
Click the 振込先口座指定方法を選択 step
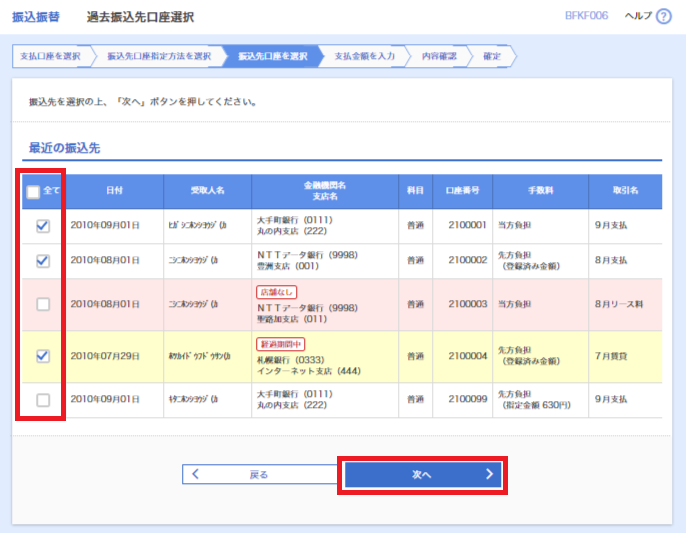coord(158,56)
